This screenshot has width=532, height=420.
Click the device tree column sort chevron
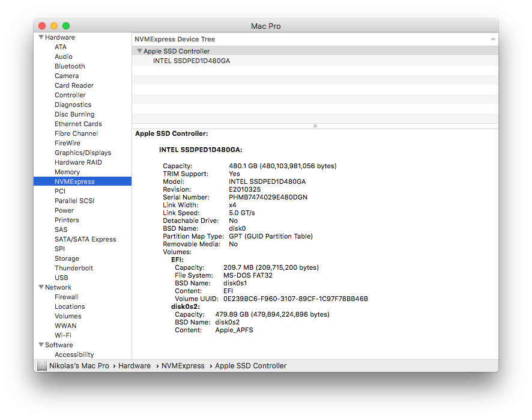point(492,40)
